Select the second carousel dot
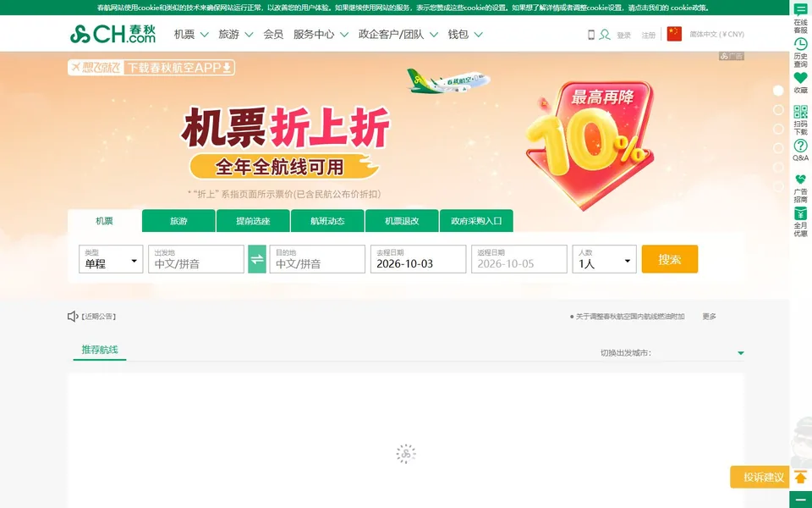This screenshot has width=812, height=508. click(778, 110)
